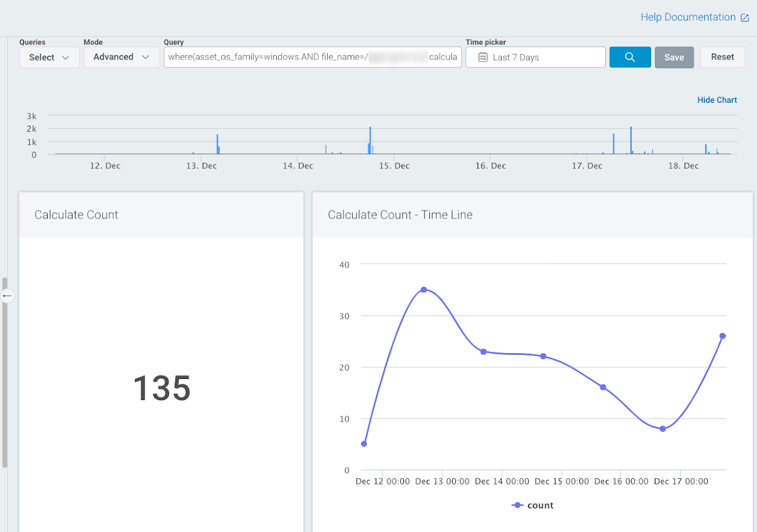
Task: Click the 135 count value
Action: 162,388
